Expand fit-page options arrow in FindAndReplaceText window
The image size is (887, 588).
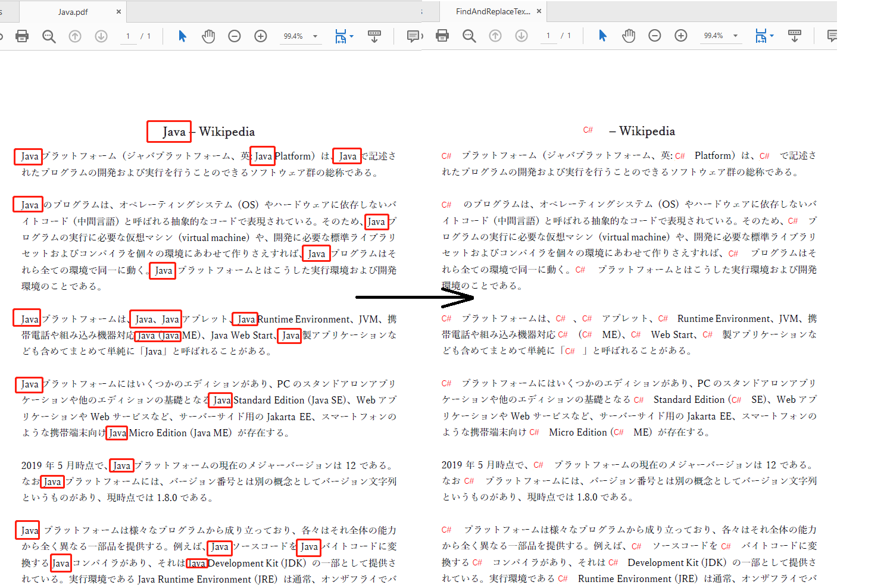click(772, 36)
